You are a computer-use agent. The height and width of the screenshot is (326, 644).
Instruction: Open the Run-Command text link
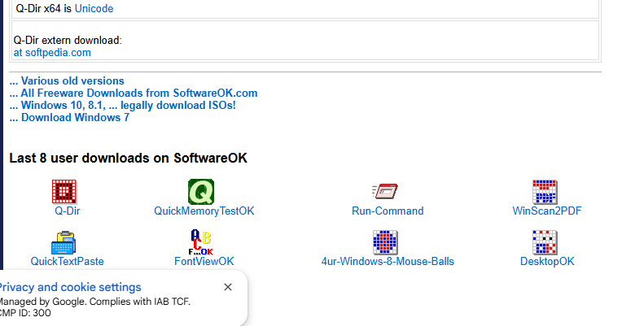point(388,211)
